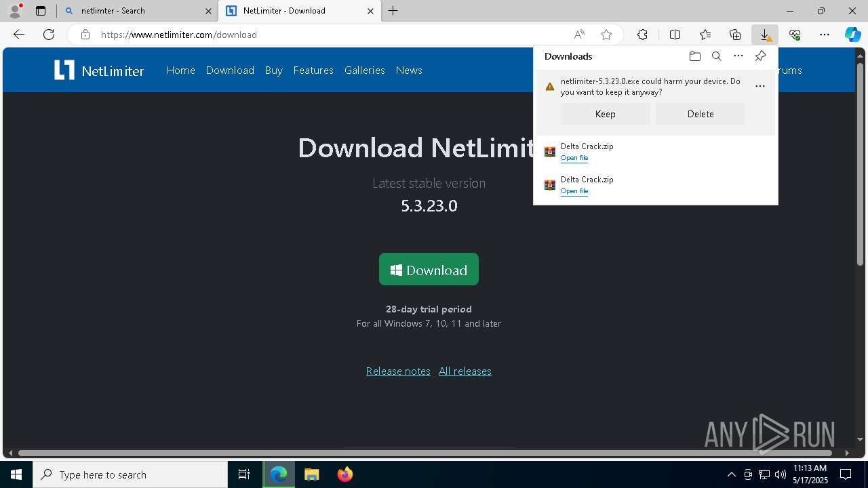This screenshot has height=488, width=868.
Task: Open Galleries in site navigation
Action: coord(365,70)
